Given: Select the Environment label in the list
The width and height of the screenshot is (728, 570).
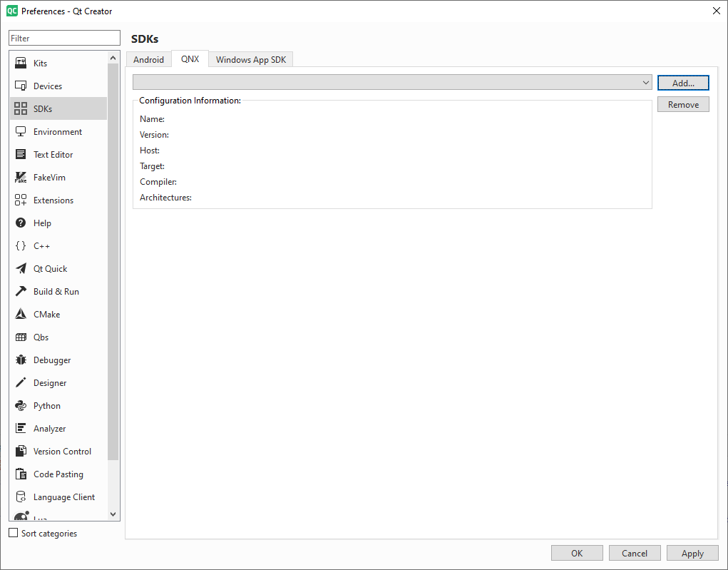Looking at the screenshot, I should point(58,132).
